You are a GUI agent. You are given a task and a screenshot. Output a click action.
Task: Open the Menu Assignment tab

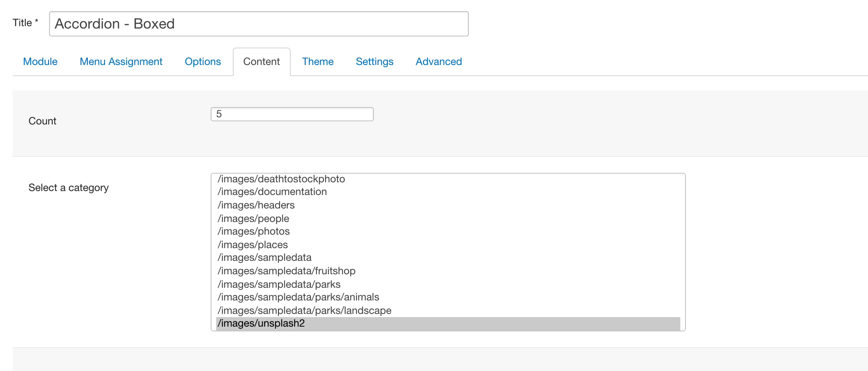[x=121, y=61]
